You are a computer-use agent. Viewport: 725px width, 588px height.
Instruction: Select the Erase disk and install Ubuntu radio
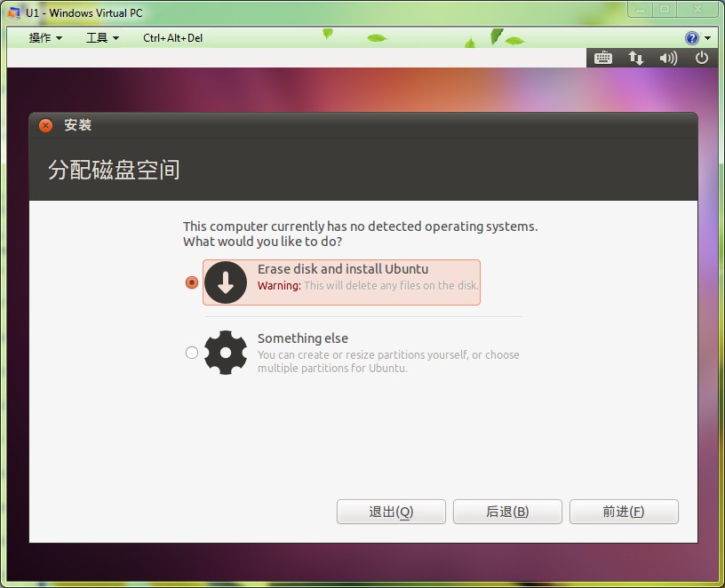(x=191, y=282)
